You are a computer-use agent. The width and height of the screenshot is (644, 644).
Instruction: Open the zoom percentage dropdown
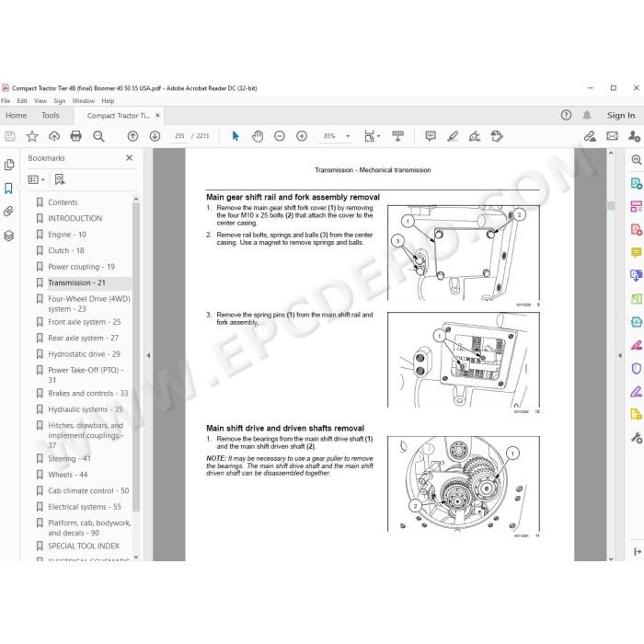coord(348,136)
